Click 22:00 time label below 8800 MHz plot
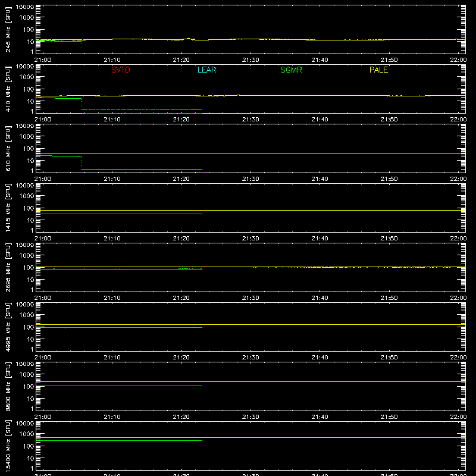Viewport: 476px width, 476px height. pyautogui.click(x=458, y=417)
